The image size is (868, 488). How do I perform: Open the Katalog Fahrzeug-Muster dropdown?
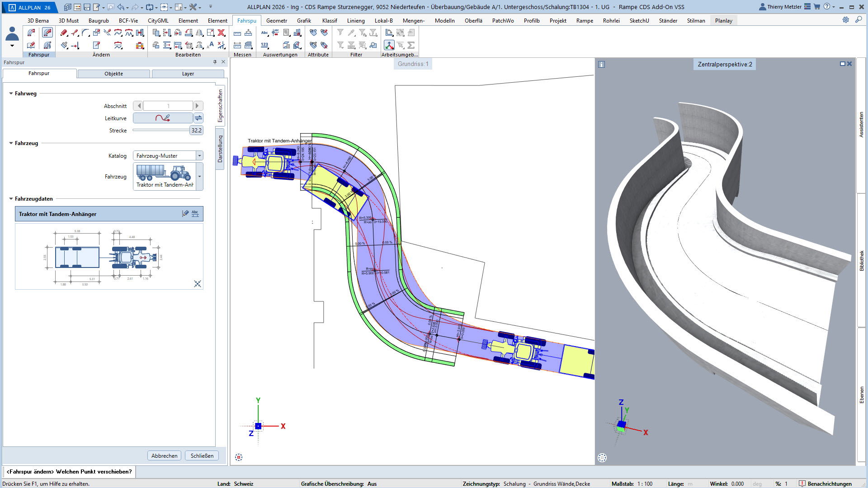click(199, 155)
